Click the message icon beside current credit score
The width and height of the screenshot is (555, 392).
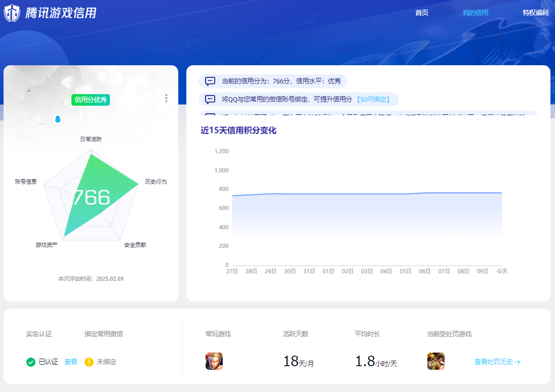210,81
